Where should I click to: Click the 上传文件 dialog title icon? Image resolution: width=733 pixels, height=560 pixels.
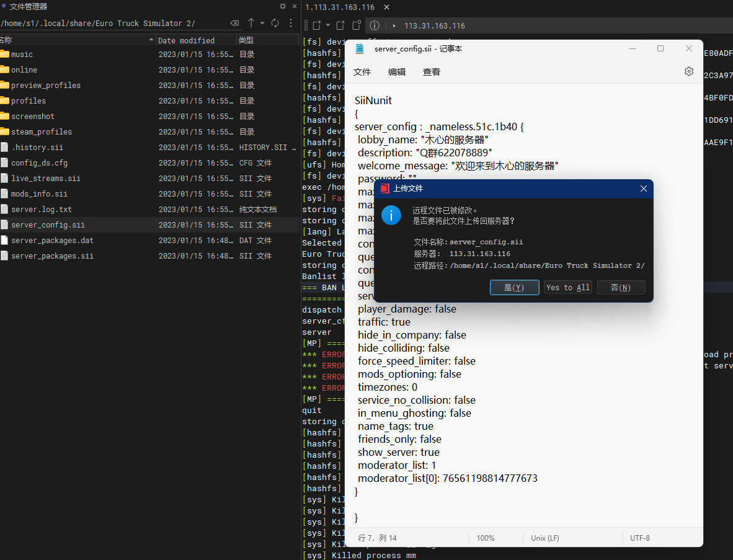384,189
